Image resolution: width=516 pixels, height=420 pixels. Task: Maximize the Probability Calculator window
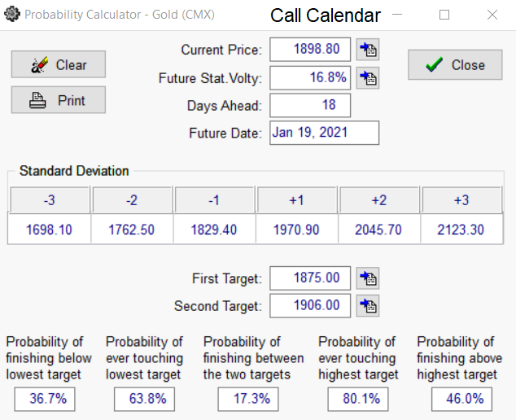point(444,15)
